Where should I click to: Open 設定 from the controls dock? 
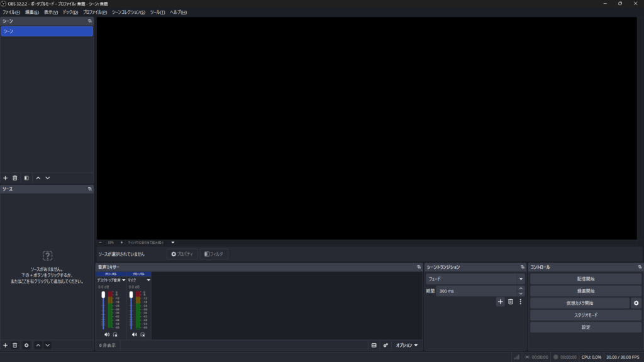click(x=586, y=327)
